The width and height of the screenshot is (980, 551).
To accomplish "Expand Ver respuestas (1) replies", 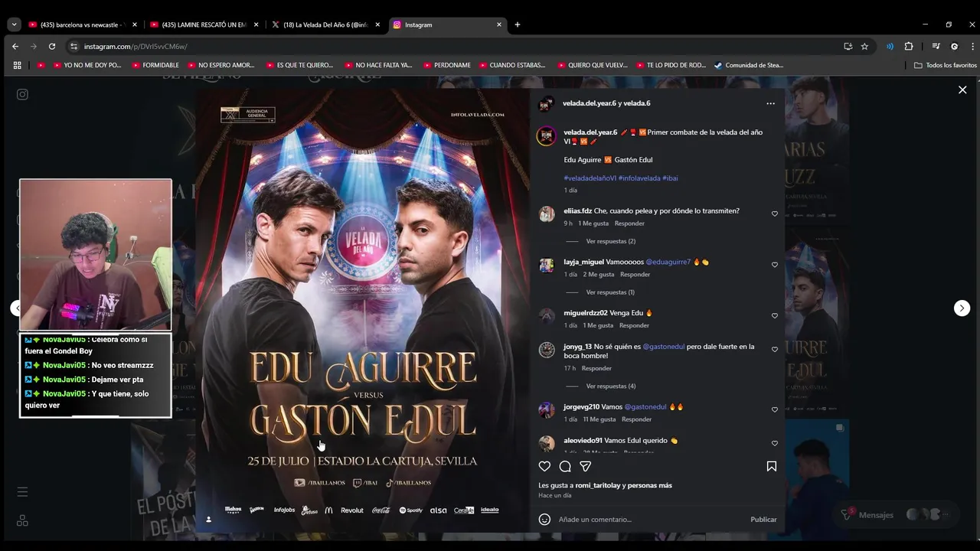I will (x=610, y=292).
